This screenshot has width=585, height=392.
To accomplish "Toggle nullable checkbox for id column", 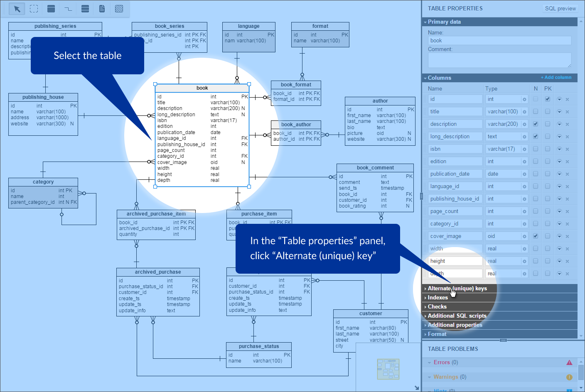I will (536, 99).
